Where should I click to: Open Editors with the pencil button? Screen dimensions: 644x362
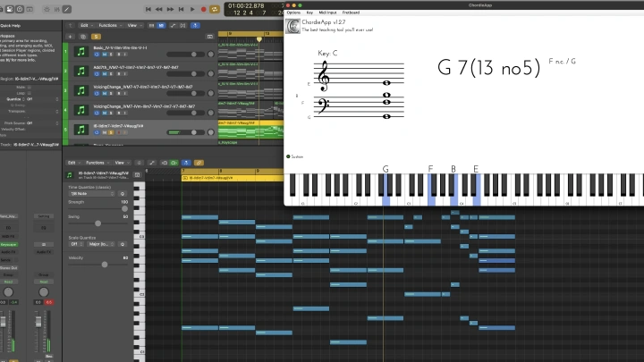click(66, 9)
